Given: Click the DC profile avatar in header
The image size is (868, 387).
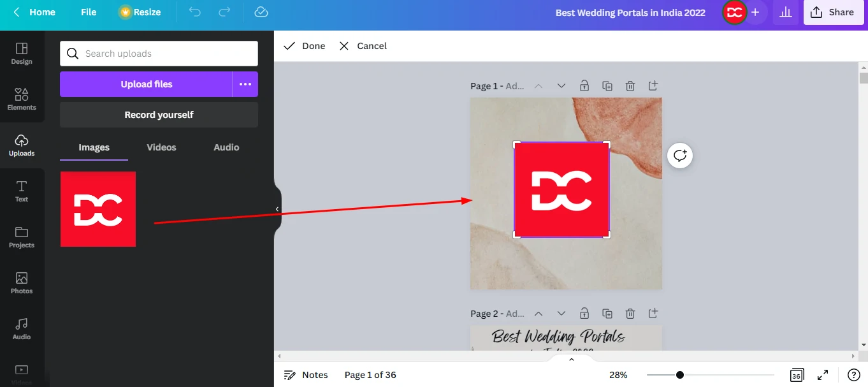Looking at the screenshot, I should point(735,12).
